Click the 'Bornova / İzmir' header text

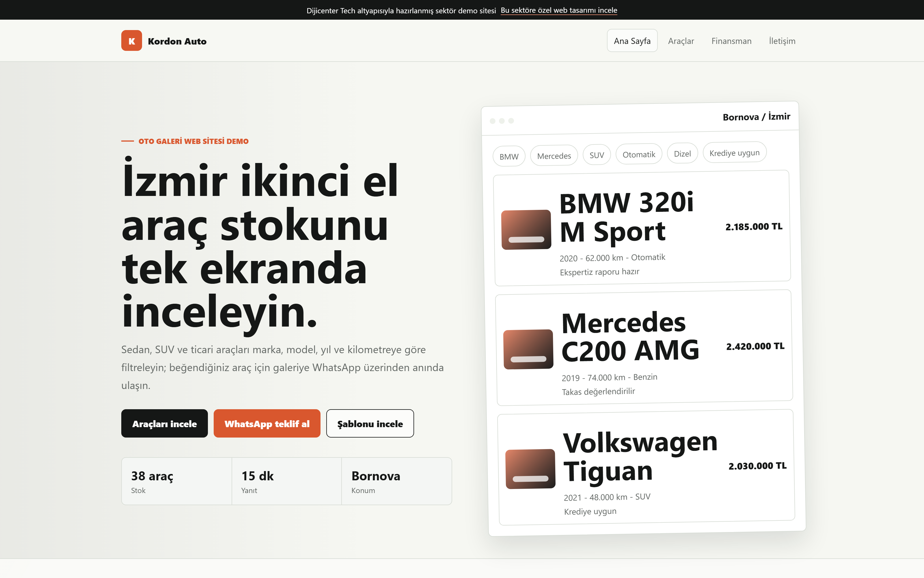tap(757, 116)
